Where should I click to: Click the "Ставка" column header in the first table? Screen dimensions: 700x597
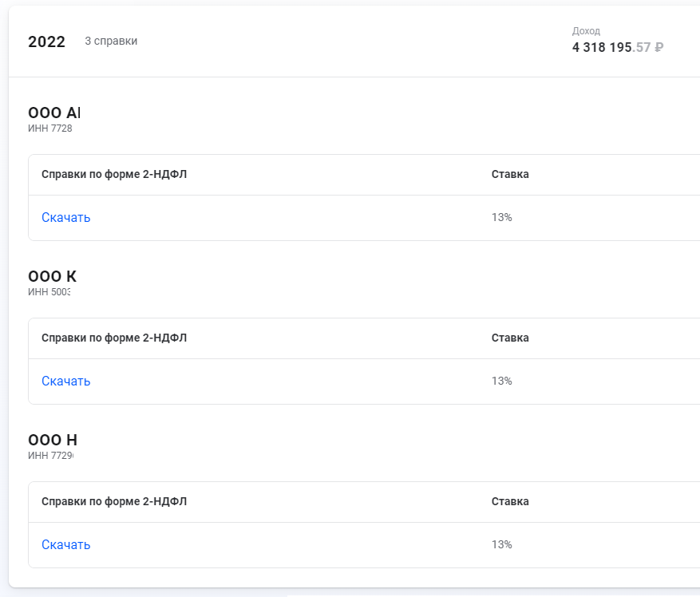coord(510,174)
